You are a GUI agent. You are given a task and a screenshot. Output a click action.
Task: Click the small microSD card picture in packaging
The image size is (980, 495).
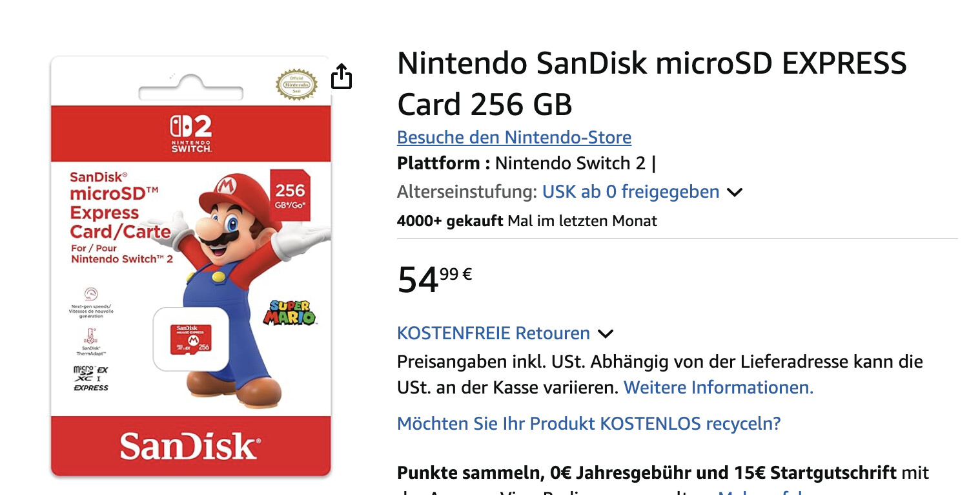(191, 339)
